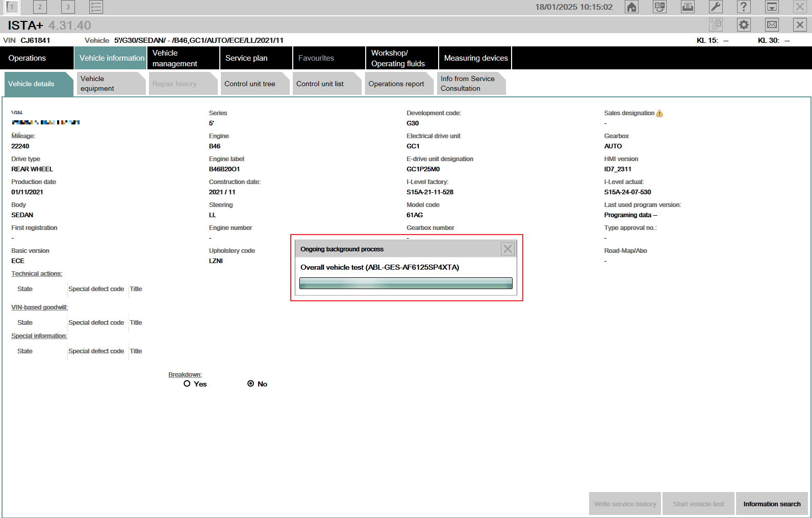Image resolution: width=812 pixels, height=518 pixels.
Task: Switch to session 2 icon
Action: point(40,7)
